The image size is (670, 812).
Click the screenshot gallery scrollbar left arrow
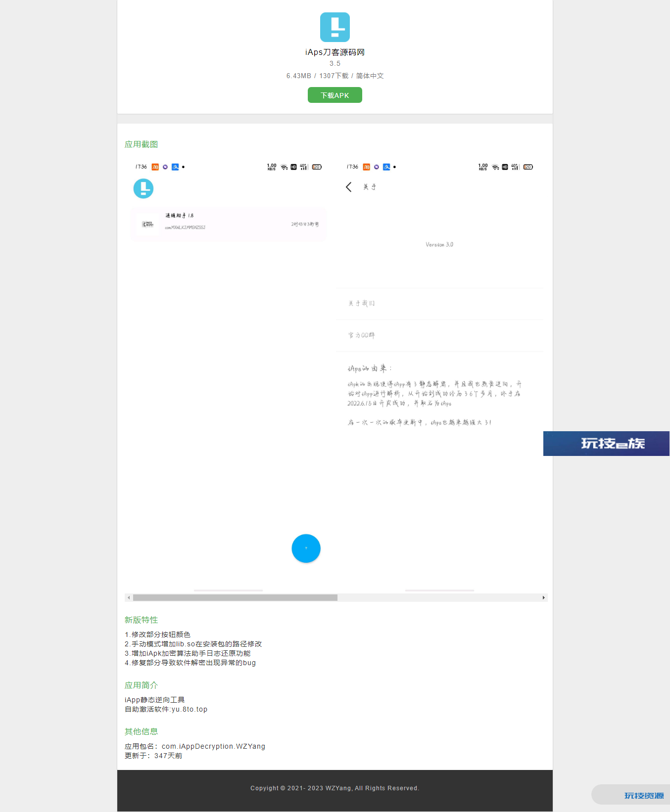(129, 597)
